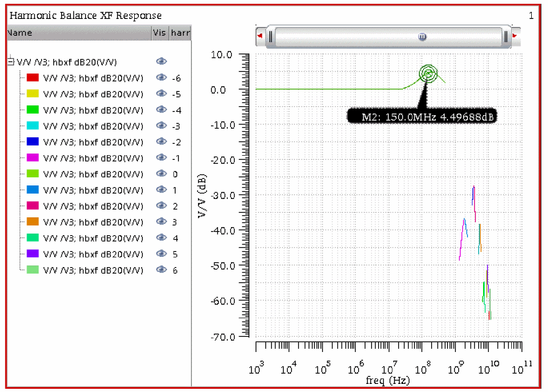Toggle eye icon for harmonic 3 trace
This screenshot has width=548, height=392.
pos(161,222)
